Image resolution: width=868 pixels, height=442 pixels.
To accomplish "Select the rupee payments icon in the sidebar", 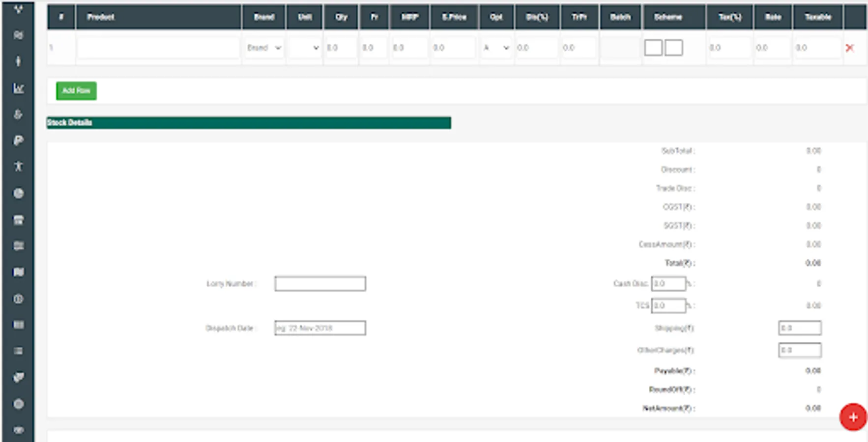I will [18, 140].
